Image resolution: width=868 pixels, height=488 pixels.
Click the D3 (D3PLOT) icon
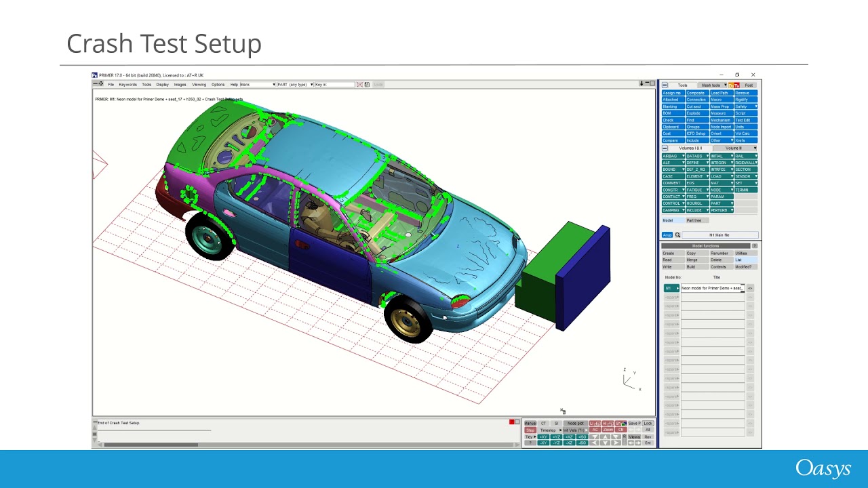coord(731,85)
